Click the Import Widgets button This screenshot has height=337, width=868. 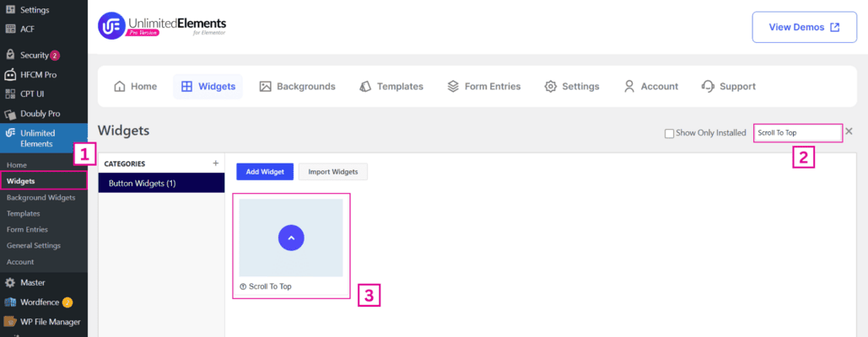(x=332, y=172)
